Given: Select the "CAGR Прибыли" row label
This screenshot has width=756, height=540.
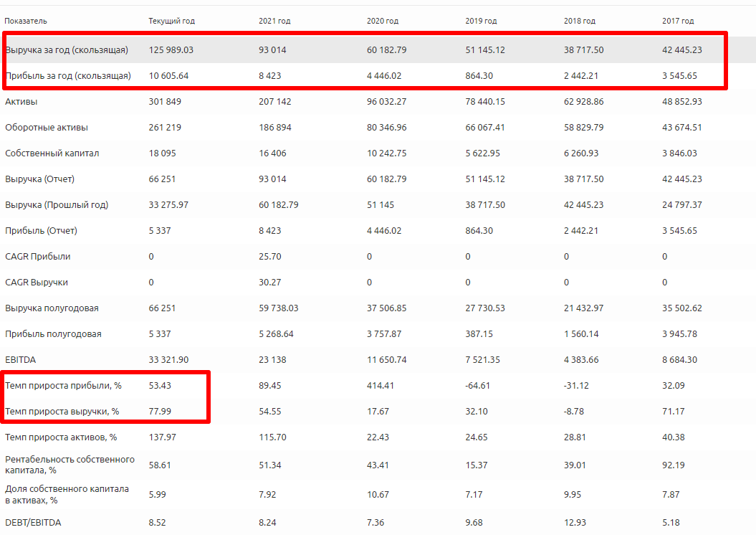Looking at the screenshot, I should pyautogui.click(x=38, y=257).
